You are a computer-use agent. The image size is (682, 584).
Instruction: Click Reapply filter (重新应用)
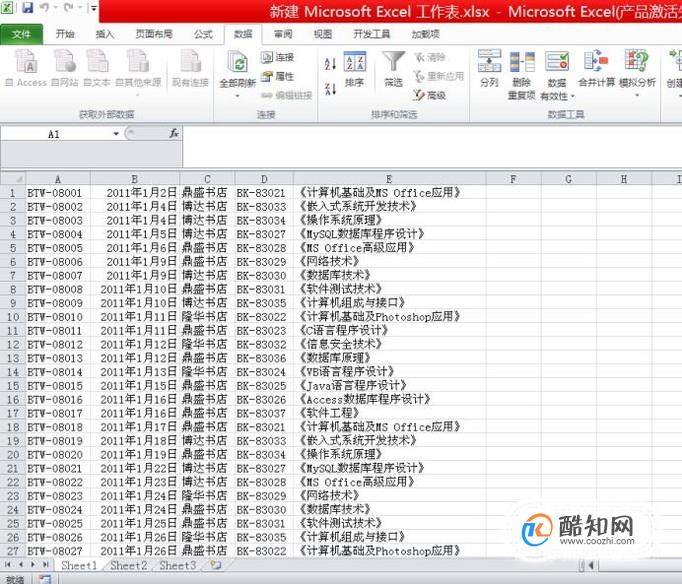438,77
